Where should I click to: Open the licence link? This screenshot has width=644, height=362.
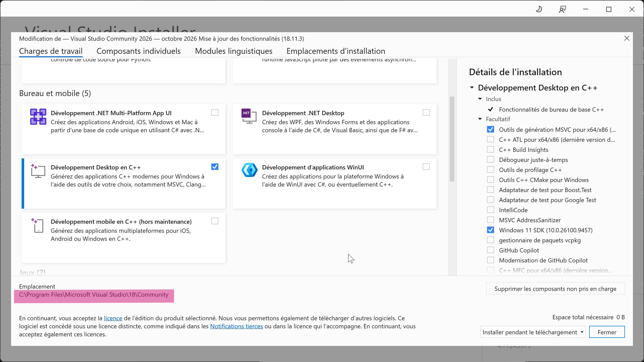click(x=113, y=318)
